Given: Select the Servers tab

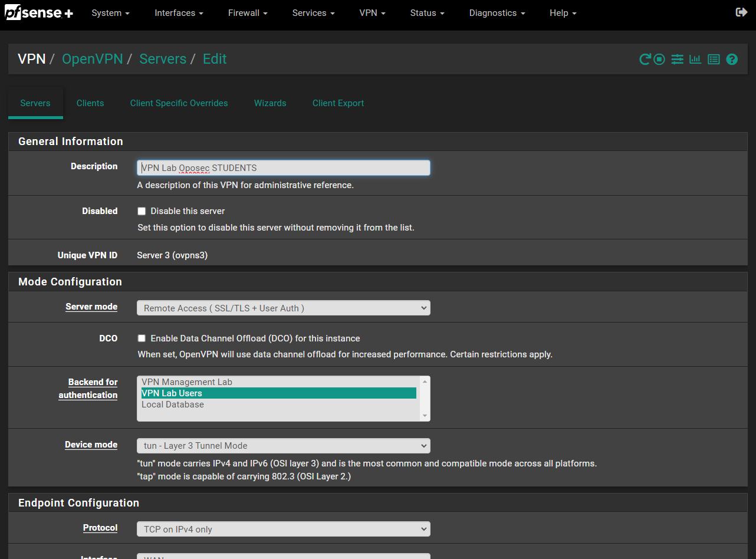Looking at the screenshot, I should pos(35,103).
